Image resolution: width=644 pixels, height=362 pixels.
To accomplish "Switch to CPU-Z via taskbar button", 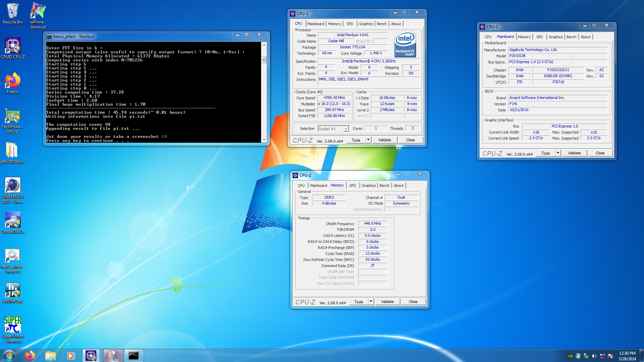I will [x=91, y=356].
